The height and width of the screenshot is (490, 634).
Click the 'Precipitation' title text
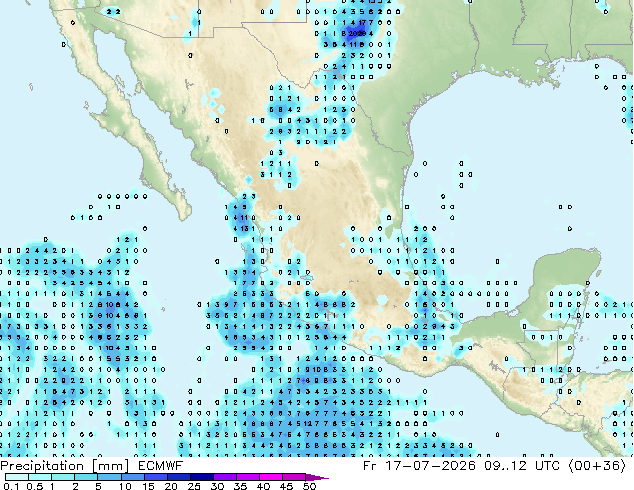tap(42, 466)
